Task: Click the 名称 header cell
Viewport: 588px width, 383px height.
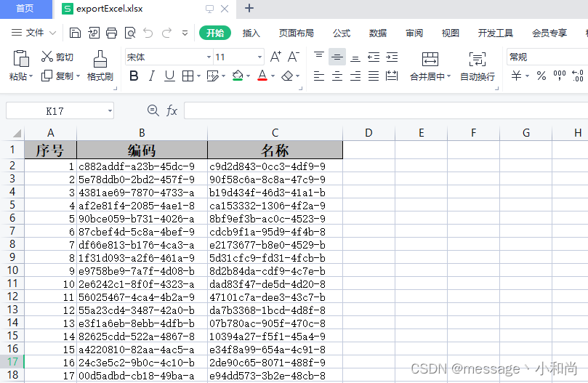Action: (275, 150)
